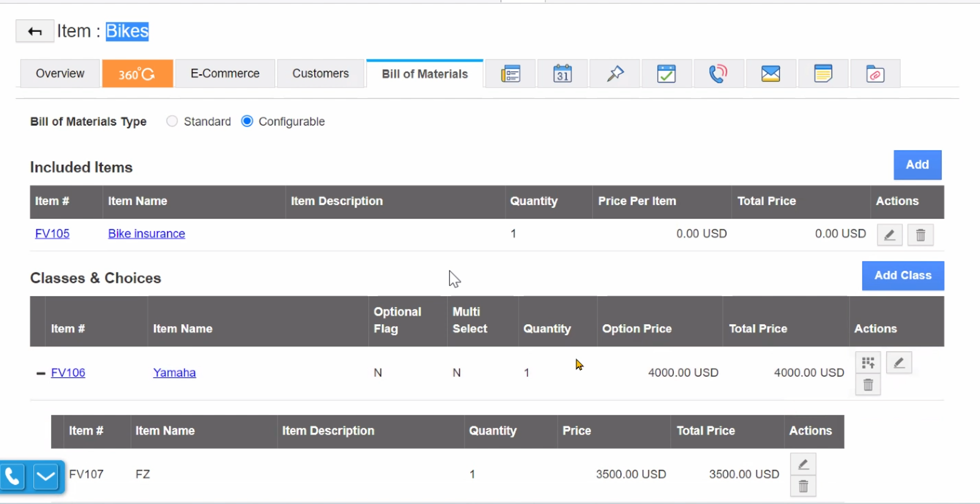Delete the Bike insurance included item
This screenshot has height=504, width=980.
point(920,235)
